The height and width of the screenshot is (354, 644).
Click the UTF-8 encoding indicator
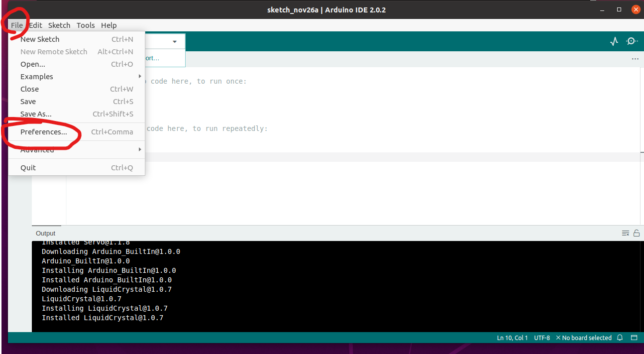click(542, 338)
